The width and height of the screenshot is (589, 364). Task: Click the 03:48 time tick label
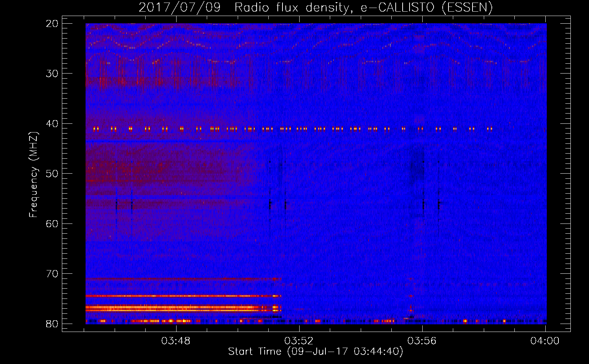[176, 341]
